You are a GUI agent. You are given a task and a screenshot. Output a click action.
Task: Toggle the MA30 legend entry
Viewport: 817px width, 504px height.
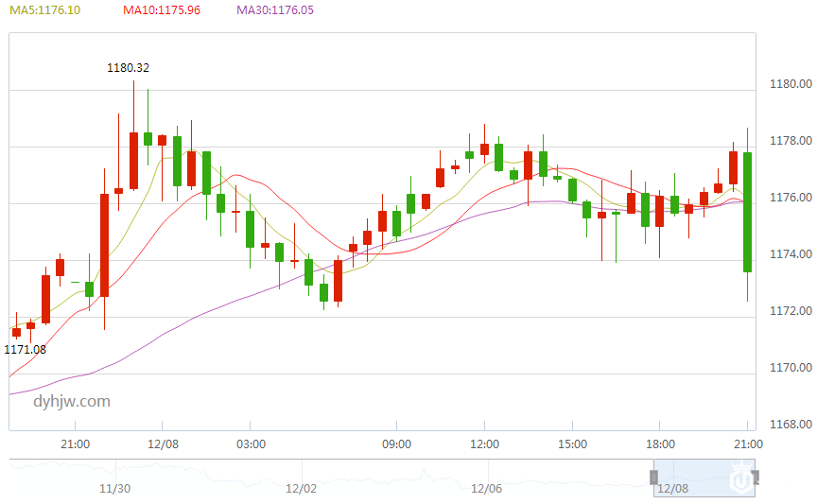[275, 10]
